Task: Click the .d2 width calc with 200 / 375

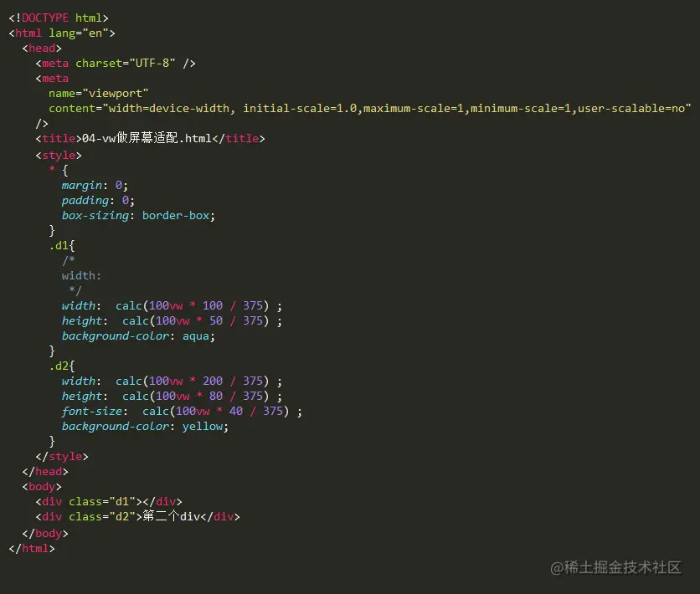Action: pyautogui.click(x=172, y=381)
